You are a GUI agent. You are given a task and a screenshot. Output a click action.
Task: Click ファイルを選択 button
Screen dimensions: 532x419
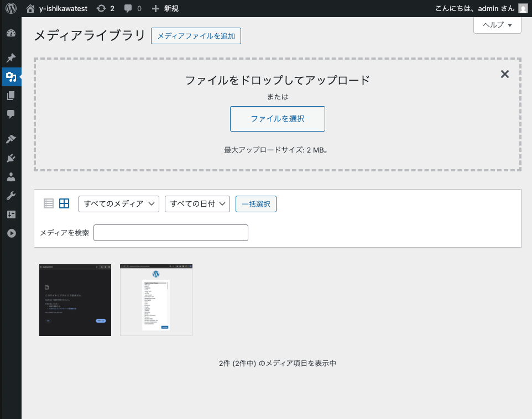(x=277, y=119)
